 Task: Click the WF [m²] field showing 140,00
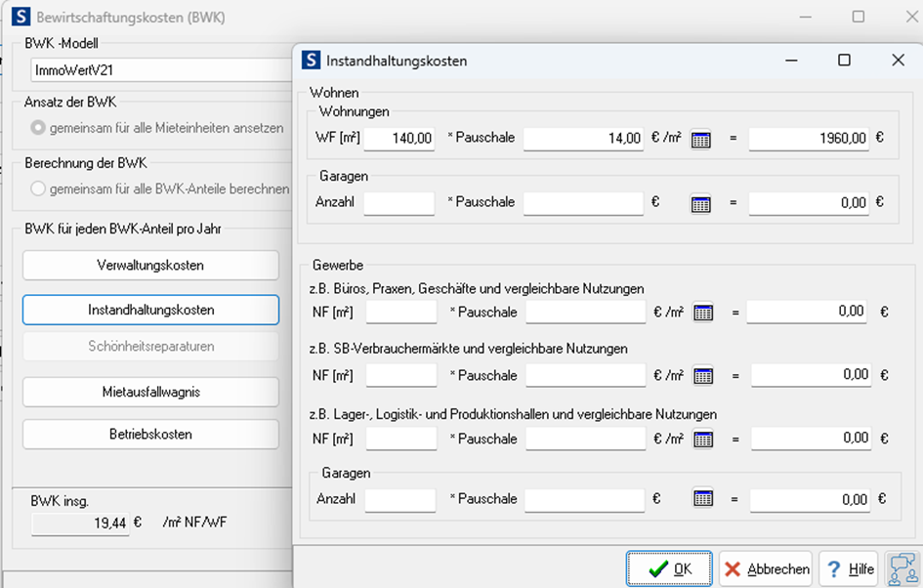[399, 140]
